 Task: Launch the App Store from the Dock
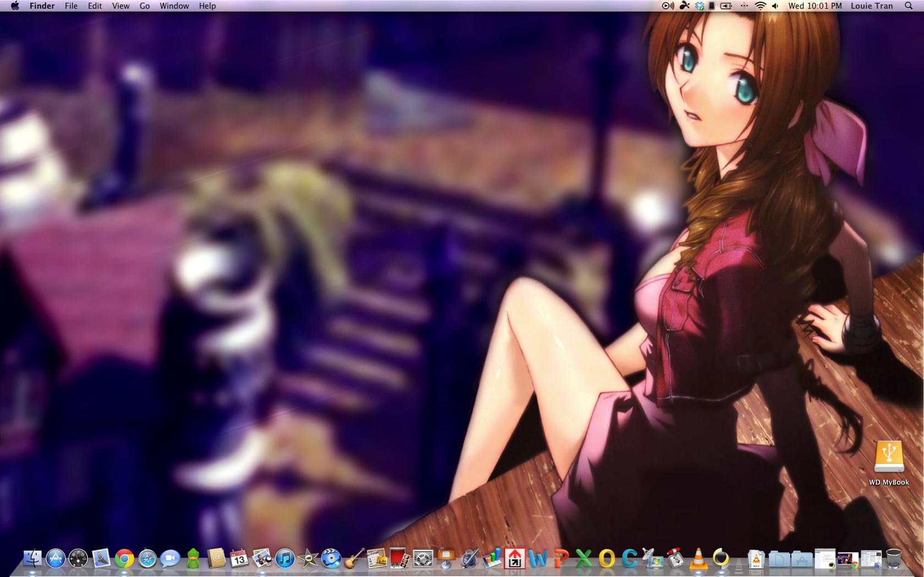[x=56, y=559]
